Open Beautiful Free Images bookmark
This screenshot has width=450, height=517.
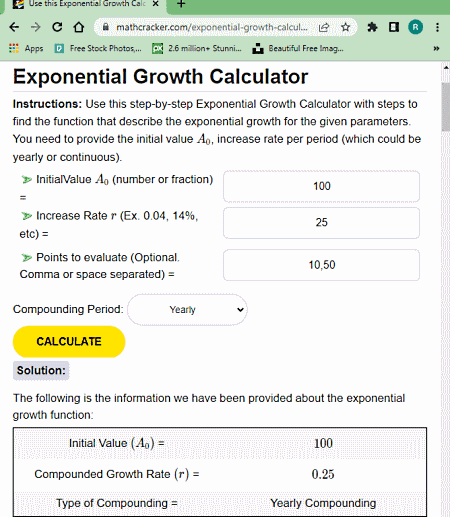pyautogui.click(x=298, y=49)
